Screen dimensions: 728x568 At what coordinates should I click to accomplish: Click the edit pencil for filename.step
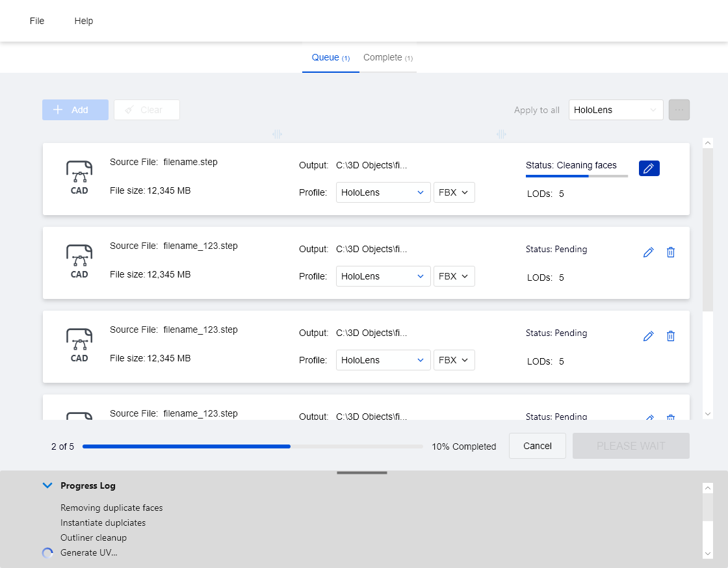pyautogui.click(x=649, y=168)
